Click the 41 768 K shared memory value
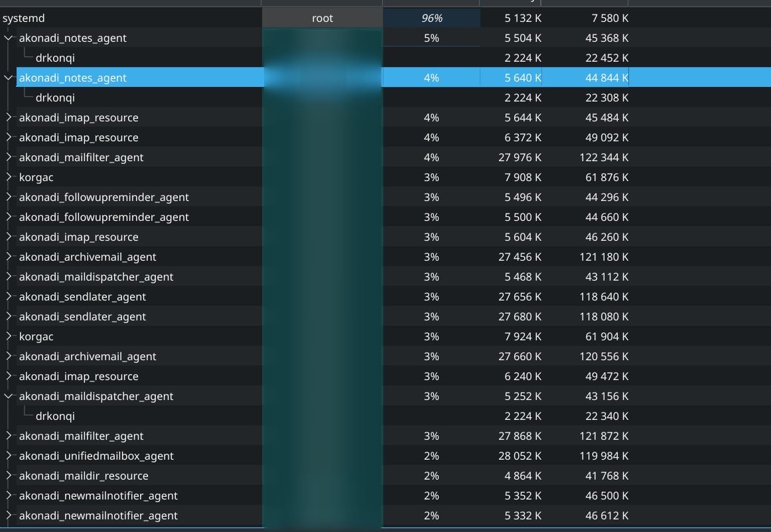Screen dimensions: 771x532 pos(606,476)
